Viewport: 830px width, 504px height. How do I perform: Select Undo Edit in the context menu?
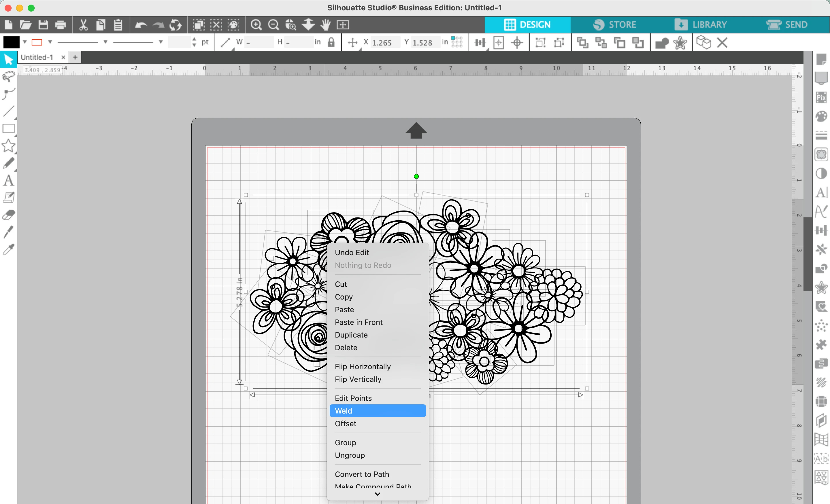tap(377, 253)
